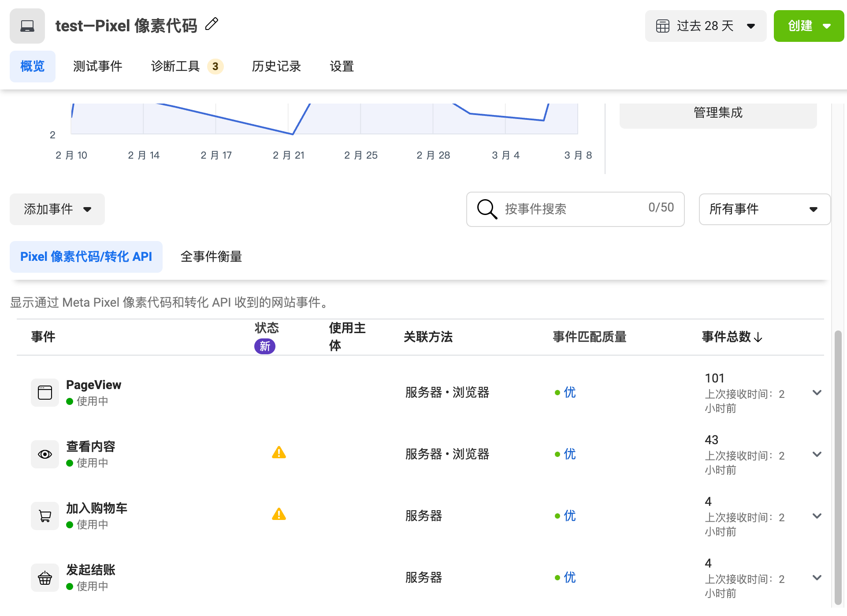The height and width of the screenshot is (616, 847).
Task: Click the 服务器 cell for 加入购物车
Action: click(423, 516)
